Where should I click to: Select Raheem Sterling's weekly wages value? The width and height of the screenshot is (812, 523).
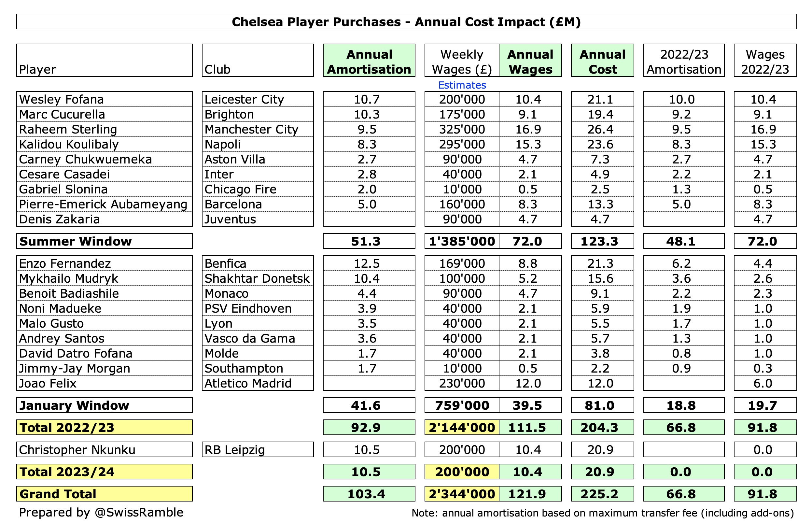click(462, 129)
